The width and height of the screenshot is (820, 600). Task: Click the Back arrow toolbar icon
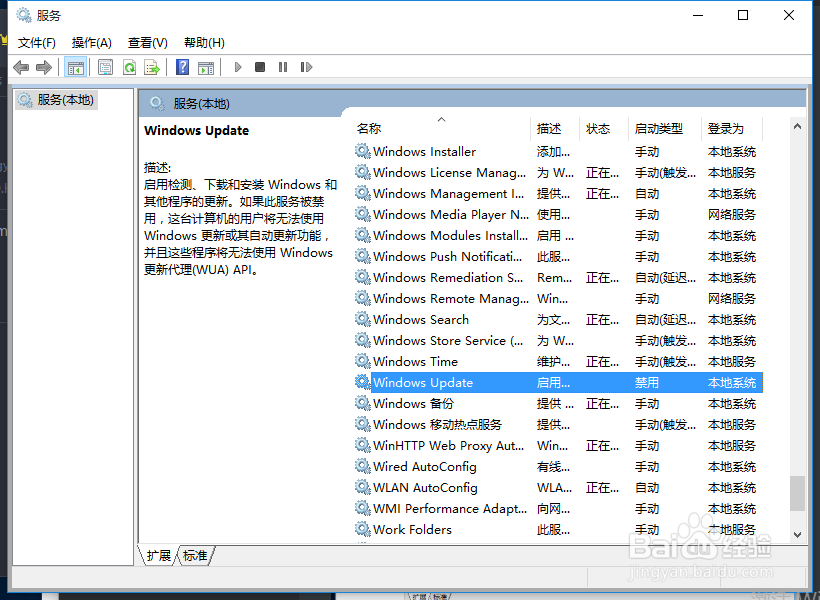click(21, 67)
